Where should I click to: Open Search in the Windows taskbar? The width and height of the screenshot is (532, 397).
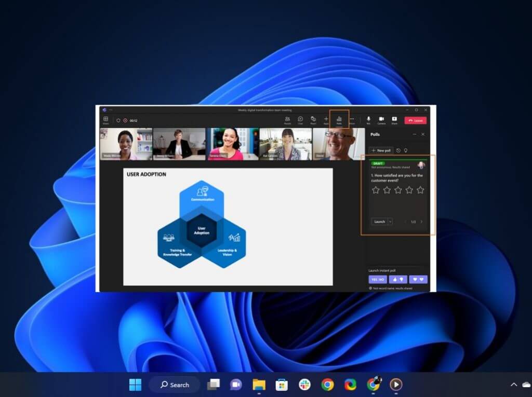pyautogui.click(x=174, y=385)
